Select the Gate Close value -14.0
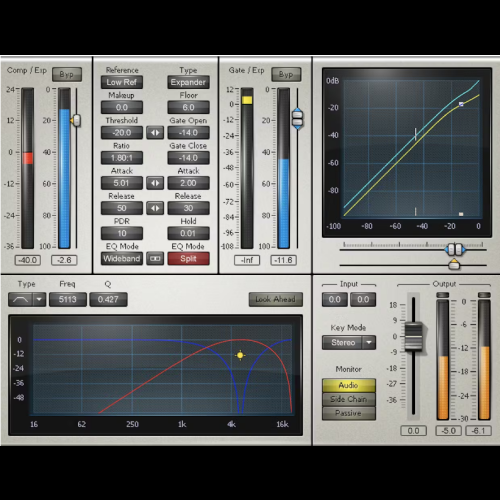This screenshot has height=500, width=500. (x=188, y=158)
